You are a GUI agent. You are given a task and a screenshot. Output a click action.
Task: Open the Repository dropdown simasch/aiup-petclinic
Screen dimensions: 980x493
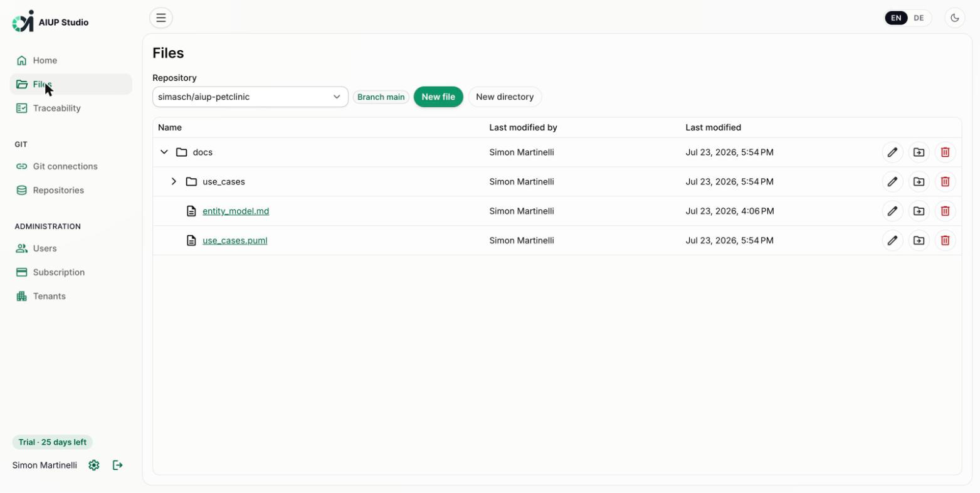250,97
